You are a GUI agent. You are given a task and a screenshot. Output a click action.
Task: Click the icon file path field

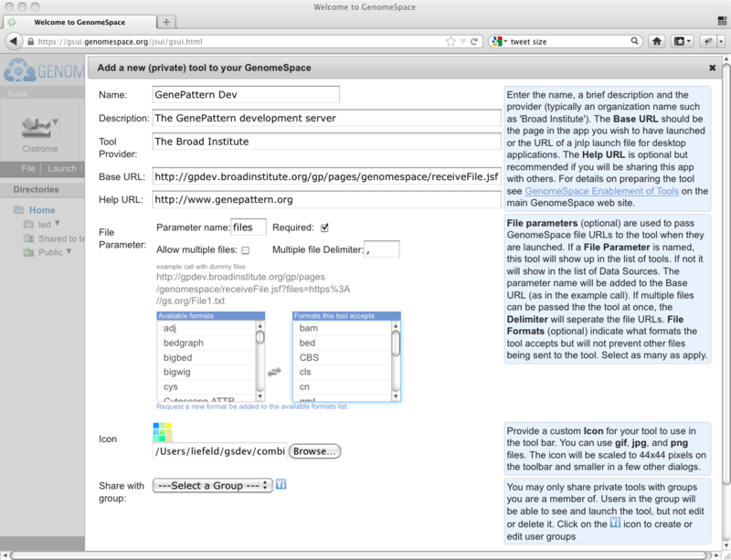click(x=220, y=451)
